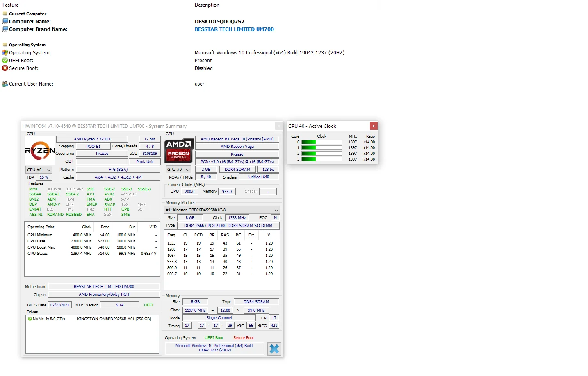The height and width of the screenshot is (376, 588).
Task: Click the PCIe v3.0 x16 bus field
Action: click(237, 162)
